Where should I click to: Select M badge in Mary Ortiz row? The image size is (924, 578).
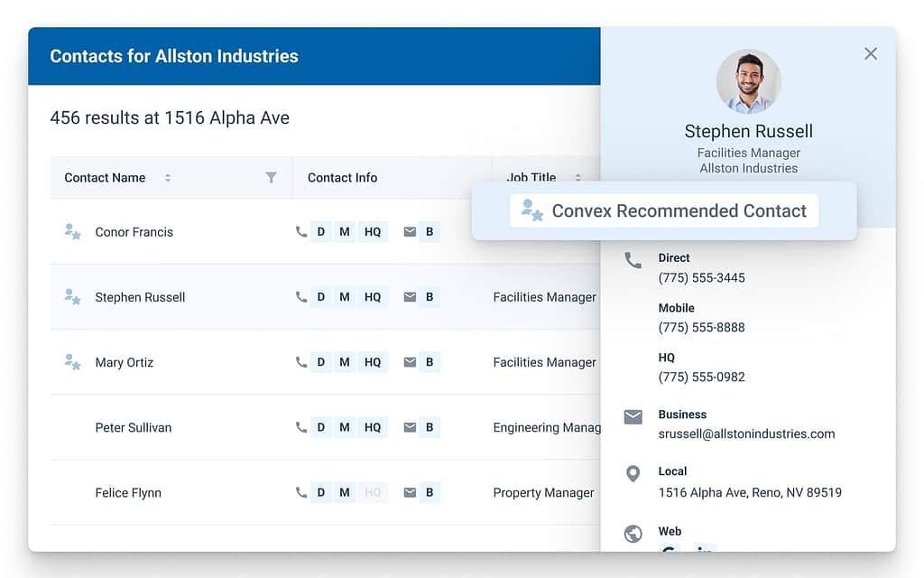pyautogui.click(x=345, y=361)
